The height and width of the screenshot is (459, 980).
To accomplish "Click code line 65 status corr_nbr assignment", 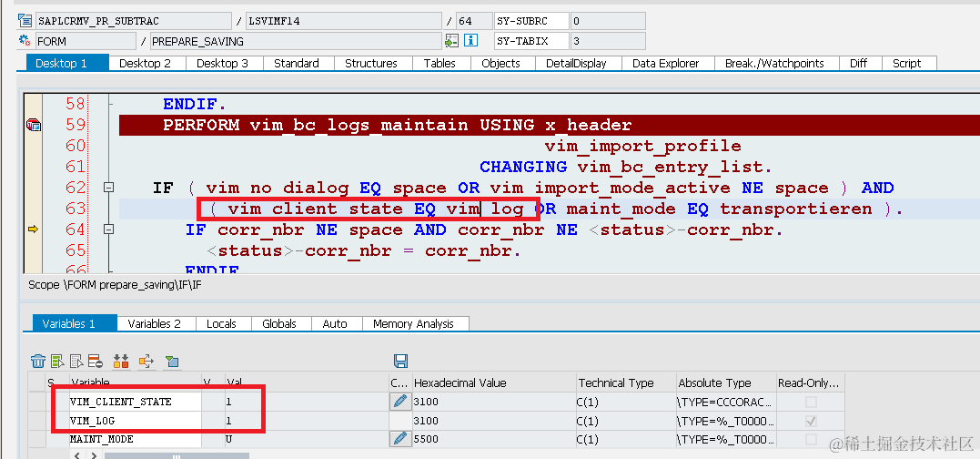I will pos(363,250).
